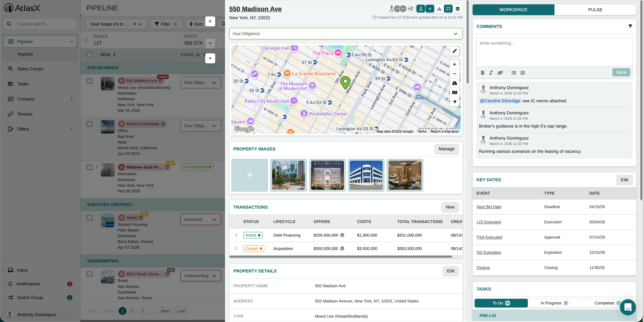Click the assign user icon in deal header

click(421, 9)
